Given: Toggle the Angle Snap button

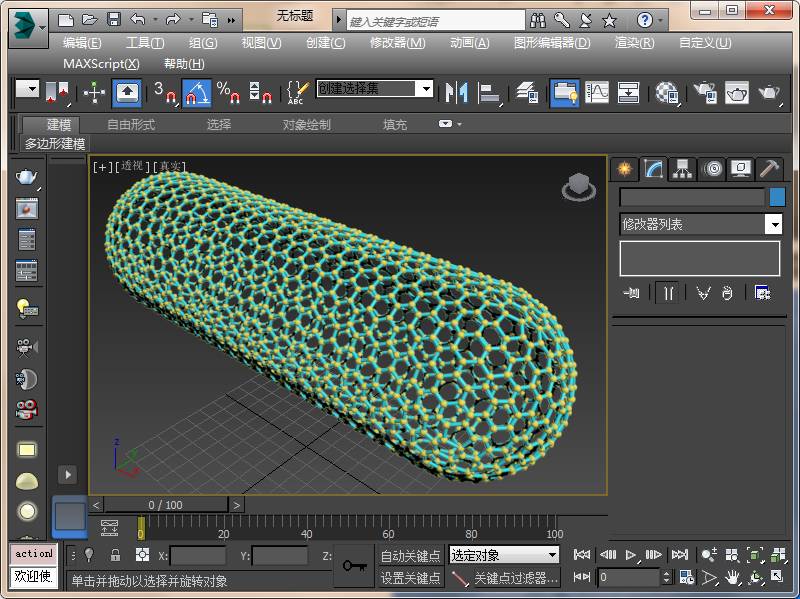Looking at the screenshot, I should point(197,93).
